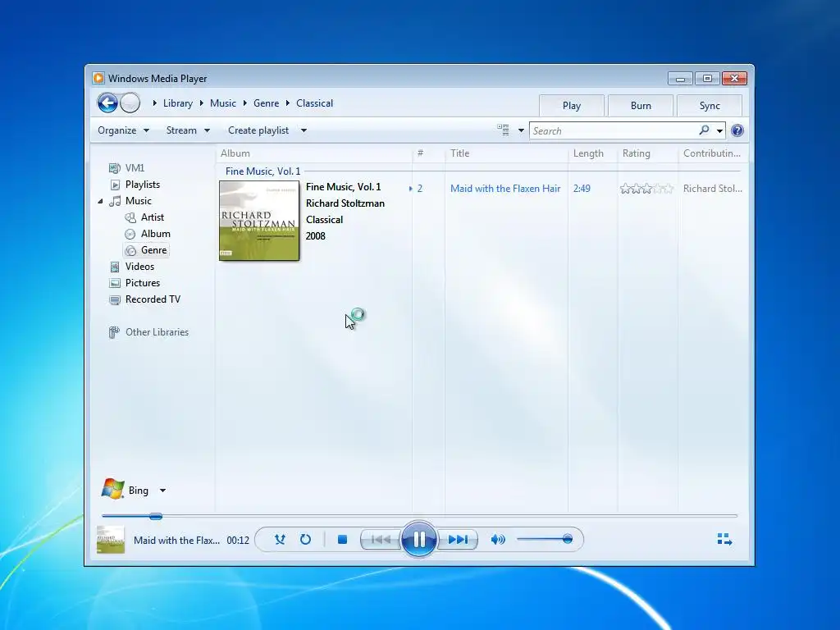Click the Fine Music, Vol. 1 group header
840x630 pixels.
(x=263, y=171)
